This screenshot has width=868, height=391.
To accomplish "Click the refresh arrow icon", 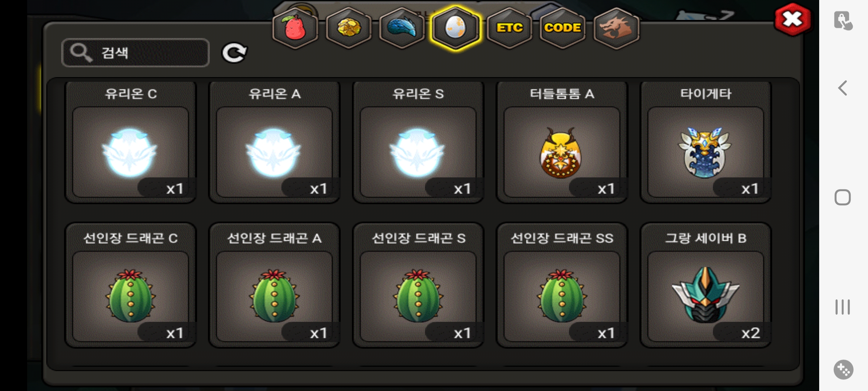I will [234, 53].
